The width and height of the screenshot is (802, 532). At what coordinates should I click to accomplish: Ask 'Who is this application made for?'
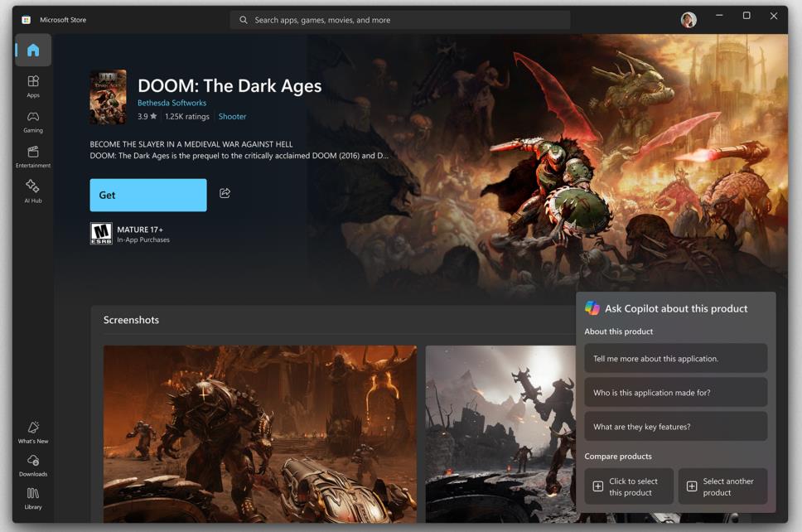tap(676, 393)
